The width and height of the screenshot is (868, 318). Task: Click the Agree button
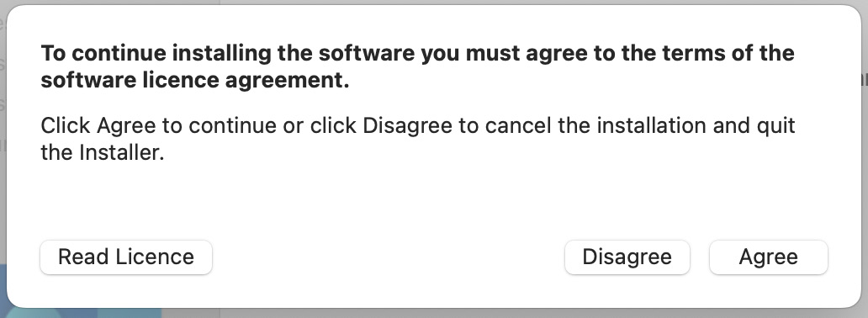click(x=769, y=257)
